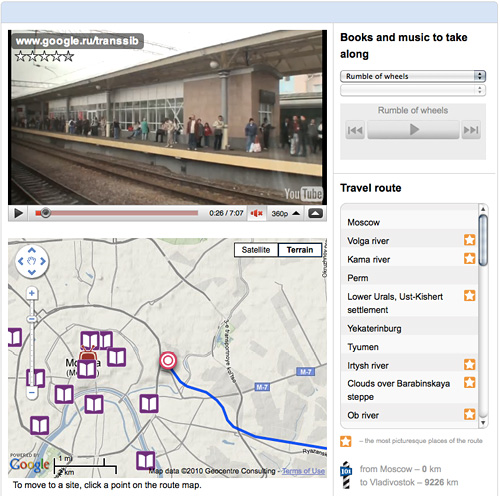The width and height of the screenshot is (500, 496).
Task: Zoom out the map with minus button
Action: [32, 393]
